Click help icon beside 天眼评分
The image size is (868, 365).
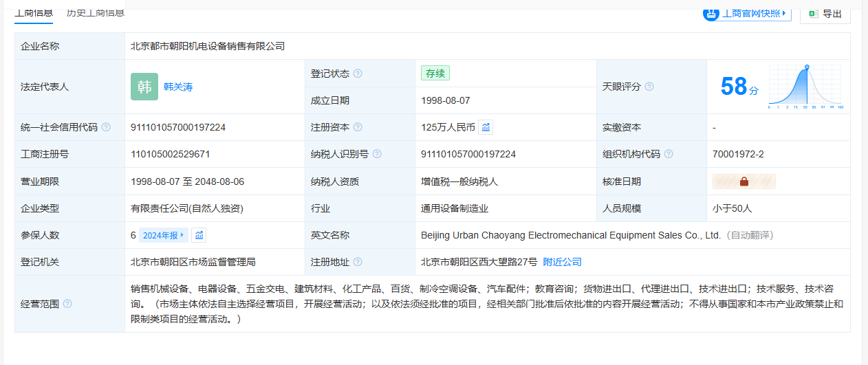[x=649, y=87]
